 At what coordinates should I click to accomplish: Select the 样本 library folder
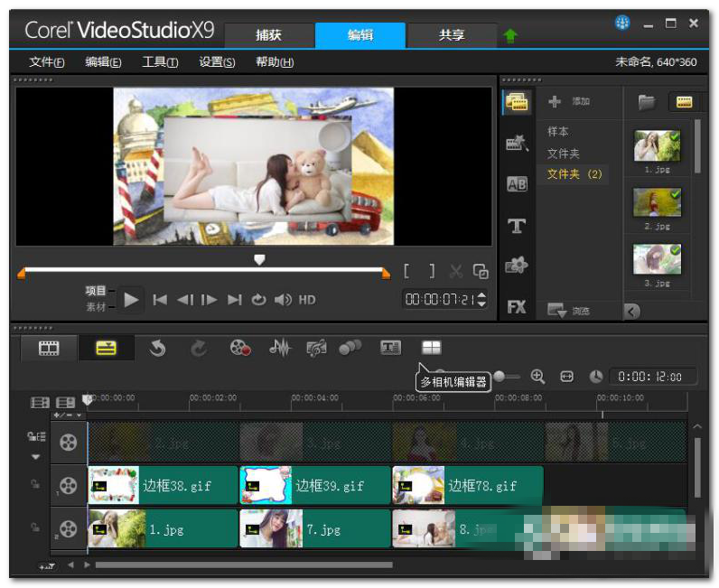pyautogui.click(x=558, y=132)
